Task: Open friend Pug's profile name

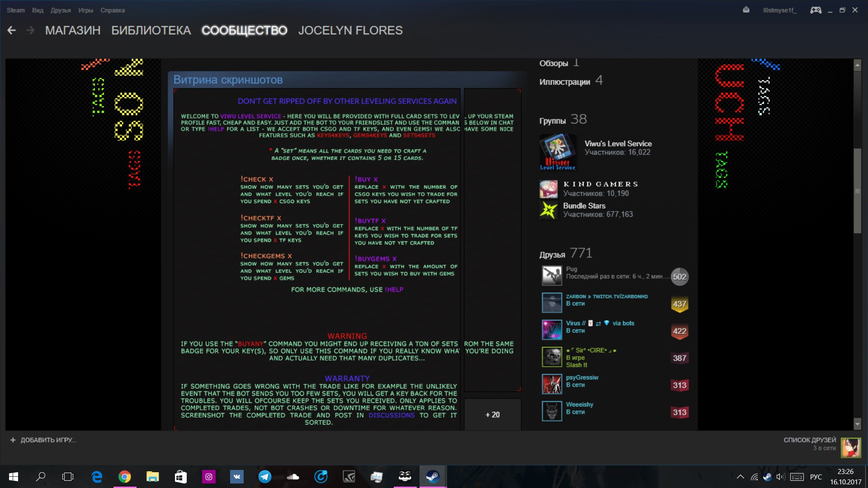Action: [571, 269]
